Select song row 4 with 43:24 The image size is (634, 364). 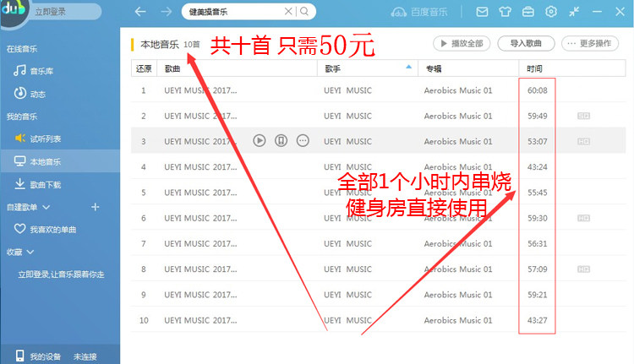click(378, 167)
